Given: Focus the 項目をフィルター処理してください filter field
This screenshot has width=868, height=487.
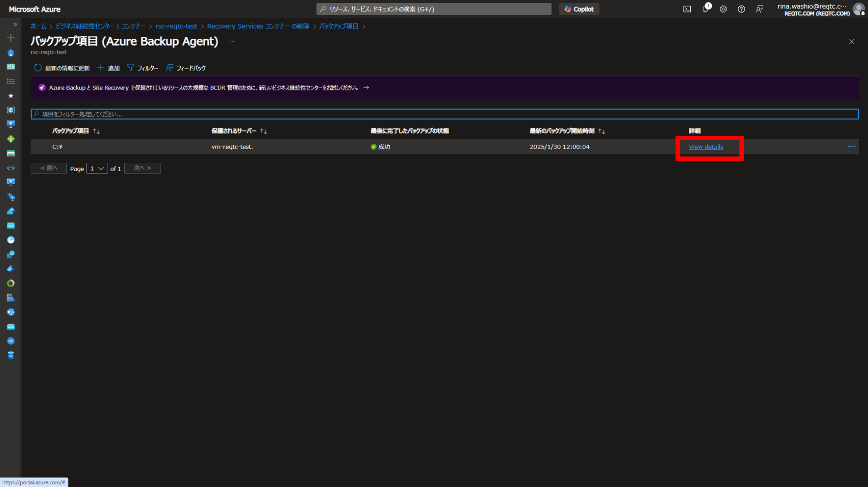Looking at the screenshot, I should coord(444,114).
